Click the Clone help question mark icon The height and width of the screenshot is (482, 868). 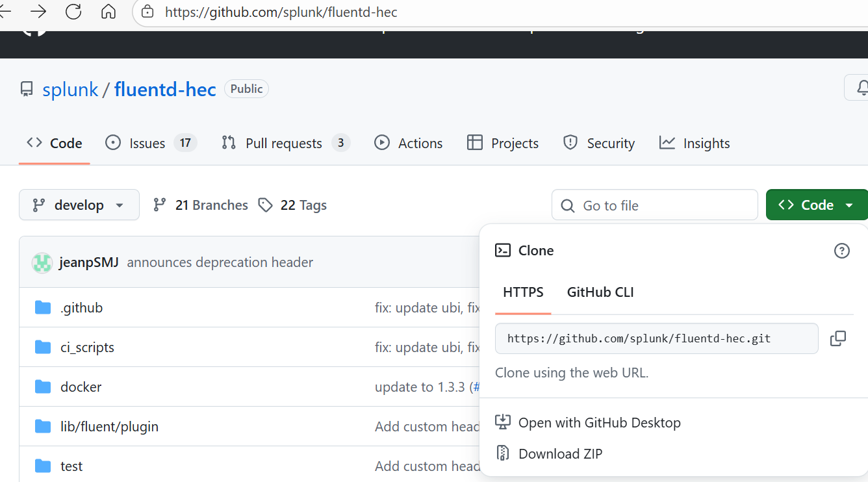pos(841,251)
